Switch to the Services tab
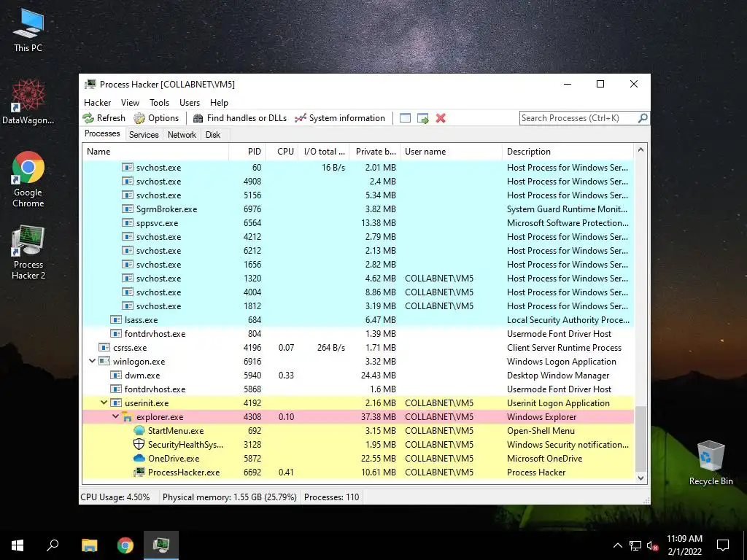The height and width of the screenshot is (560, 747). pyautogui.click(x=144, y=135)
